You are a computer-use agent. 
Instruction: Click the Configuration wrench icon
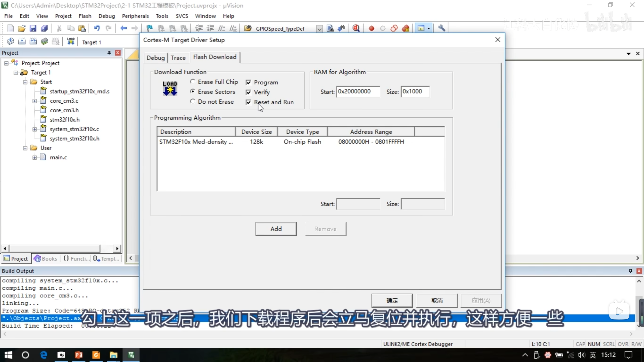pyautogui.click(x=442, y=28)
